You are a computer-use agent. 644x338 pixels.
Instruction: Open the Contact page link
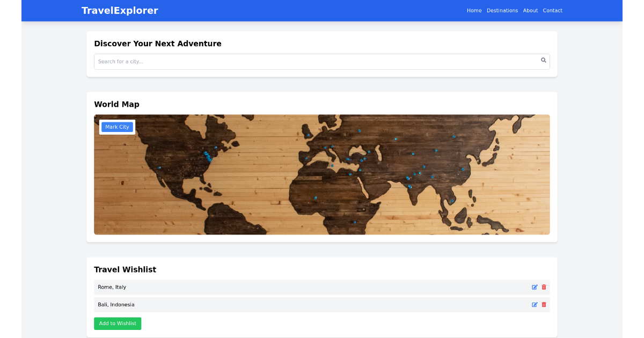coord(552,11)
